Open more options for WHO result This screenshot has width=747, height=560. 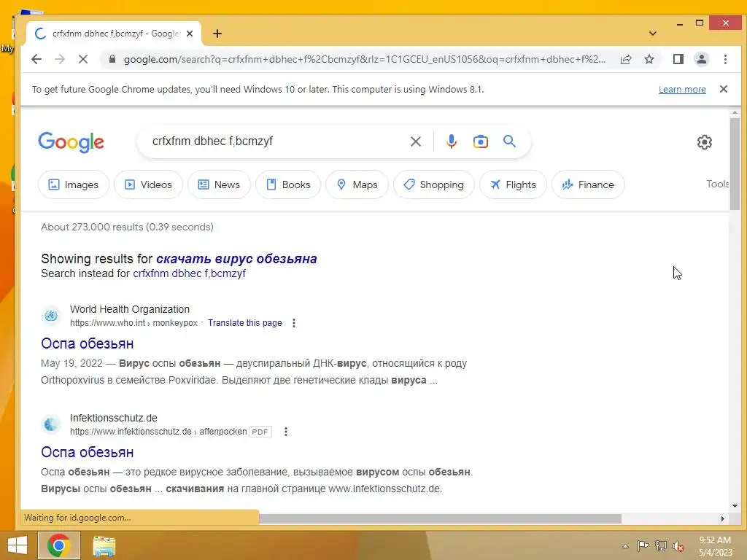(x=294, y=323)
